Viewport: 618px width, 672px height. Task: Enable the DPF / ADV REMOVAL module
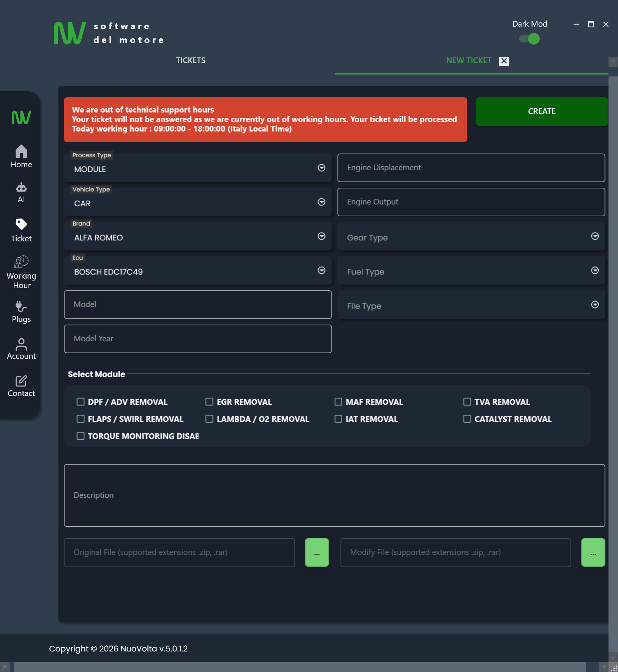[x=81, y=401]
